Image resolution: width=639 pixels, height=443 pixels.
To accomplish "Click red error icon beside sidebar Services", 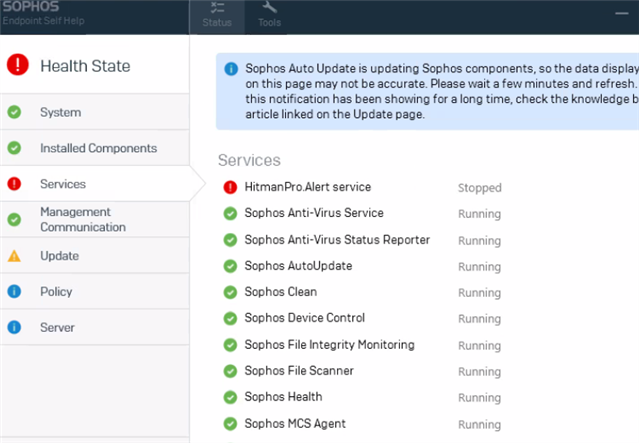I will point(14,184).
